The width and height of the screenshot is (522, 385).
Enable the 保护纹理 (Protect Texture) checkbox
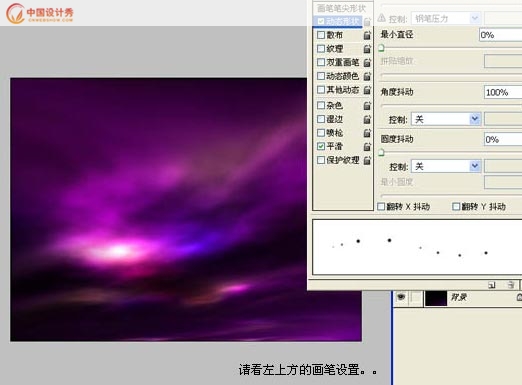coord(321,160)
